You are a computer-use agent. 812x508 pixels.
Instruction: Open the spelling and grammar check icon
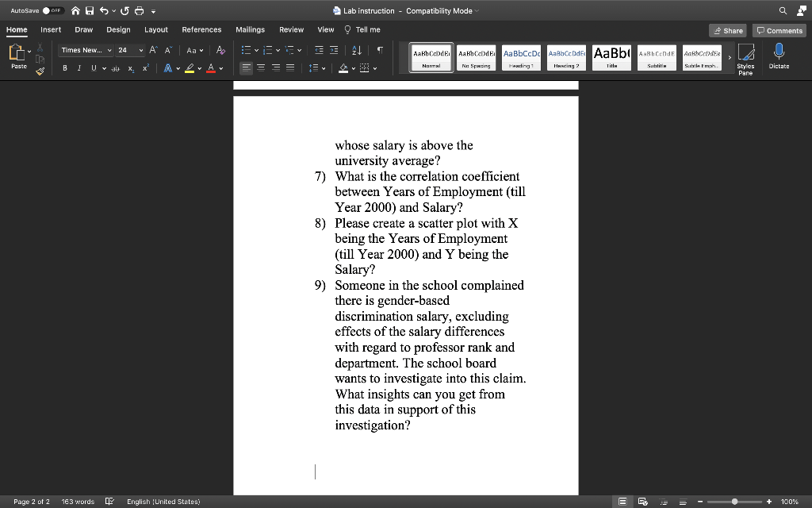pyautogui.click(x=109, y=502)
